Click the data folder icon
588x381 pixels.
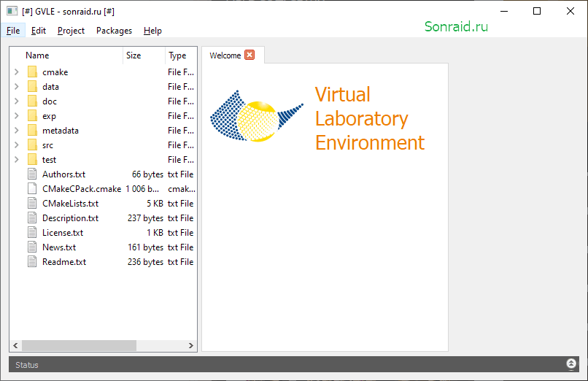coord(33,86)
